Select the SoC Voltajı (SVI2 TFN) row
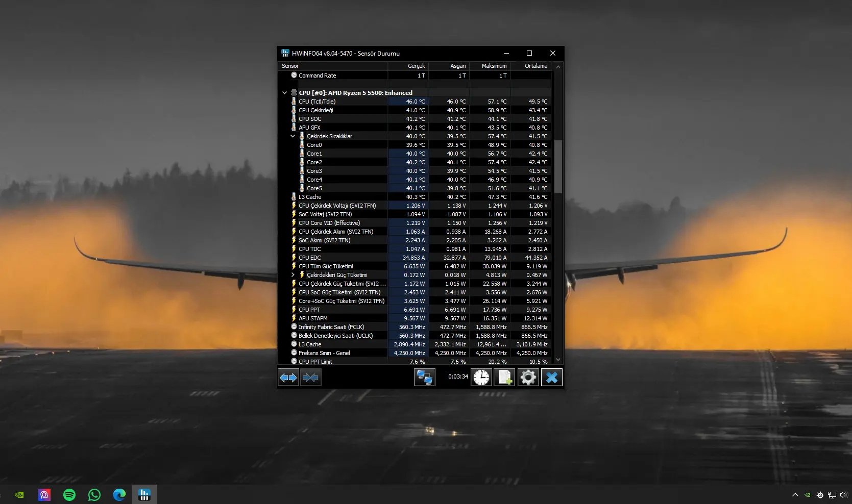This screenshot has width=852, height=504. point(415,214)
